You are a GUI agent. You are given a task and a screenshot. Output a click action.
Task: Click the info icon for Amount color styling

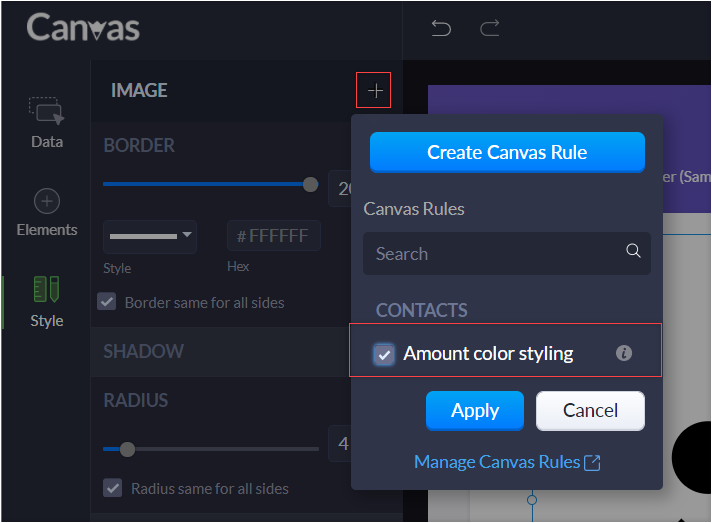pyautogui.click(x=623, y=353)
